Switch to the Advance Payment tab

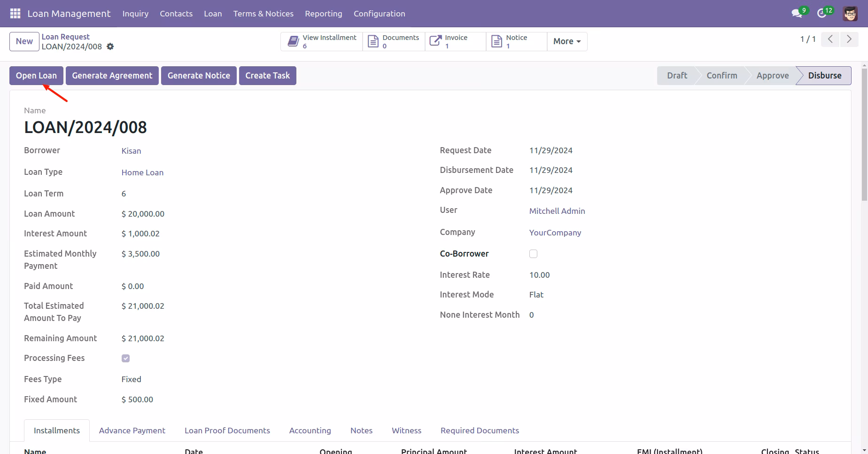(132, 431)
